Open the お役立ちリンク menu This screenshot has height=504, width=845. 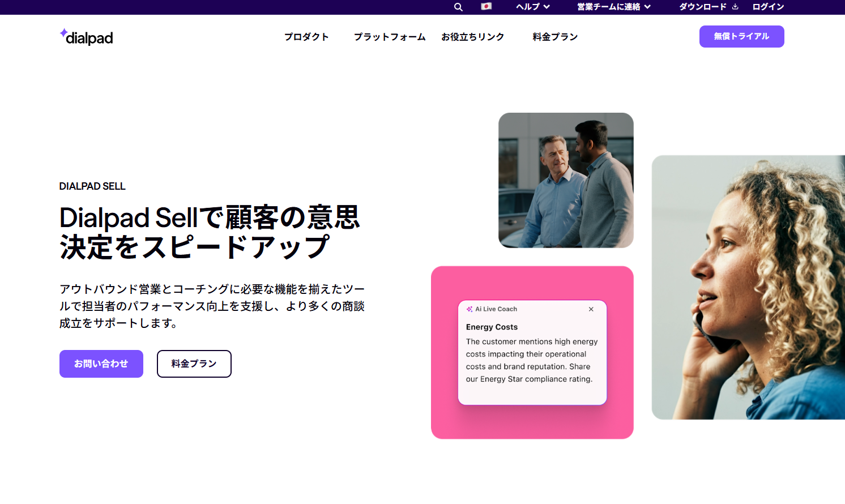pyautogui.click(x=472, y=37)
